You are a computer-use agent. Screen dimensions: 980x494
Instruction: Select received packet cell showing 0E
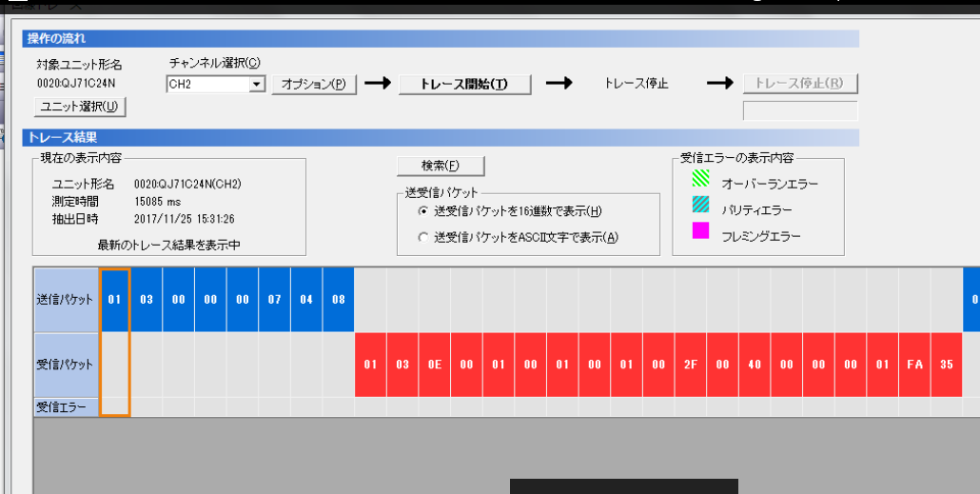point(435,364)
